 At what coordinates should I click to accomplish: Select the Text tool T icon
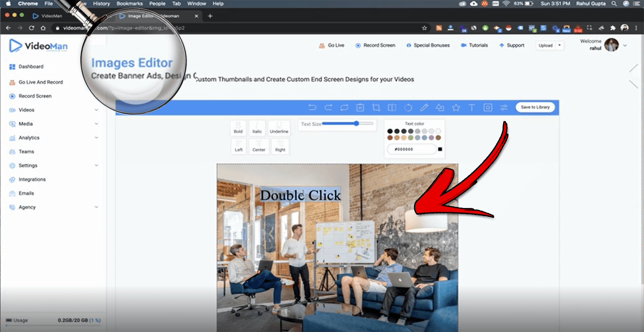click(x=472, y=107)
